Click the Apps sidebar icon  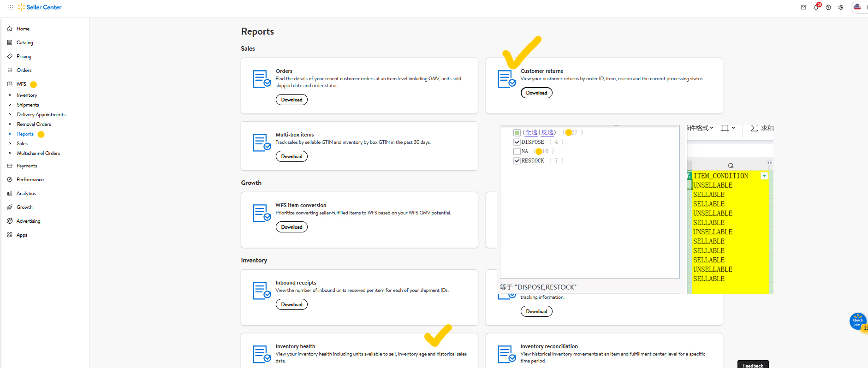(x=10, y=235)
